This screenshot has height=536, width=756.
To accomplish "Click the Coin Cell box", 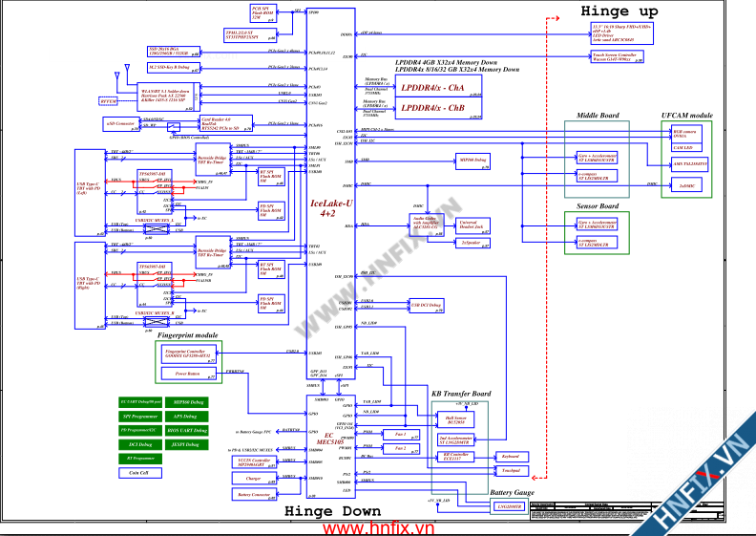I will (138, 472).
